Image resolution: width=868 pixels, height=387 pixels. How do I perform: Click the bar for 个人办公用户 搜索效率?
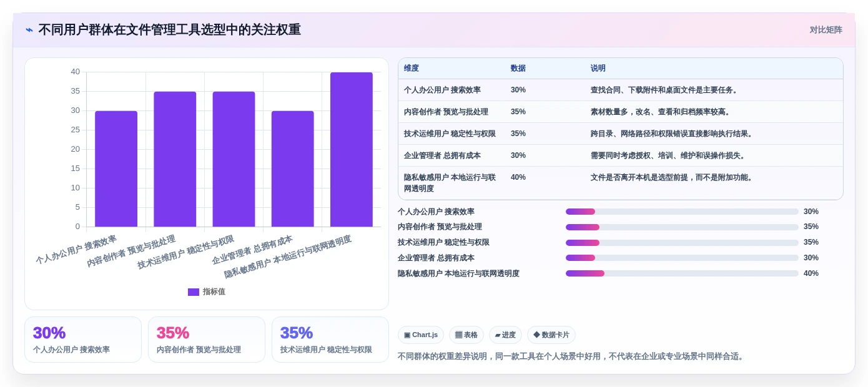[116, 169]
